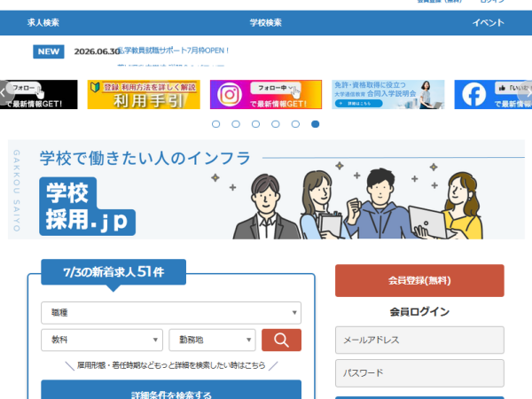Open the 利用手引 guide banner
This screenshot has width=532, height=399.
click(x=144, y=94)
